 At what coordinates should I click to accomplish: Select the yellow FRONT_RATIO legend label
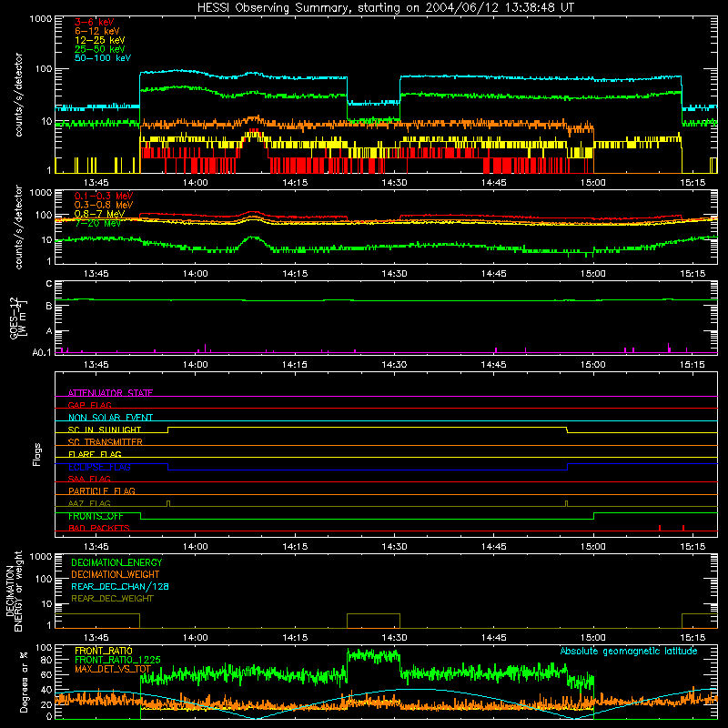104,651
